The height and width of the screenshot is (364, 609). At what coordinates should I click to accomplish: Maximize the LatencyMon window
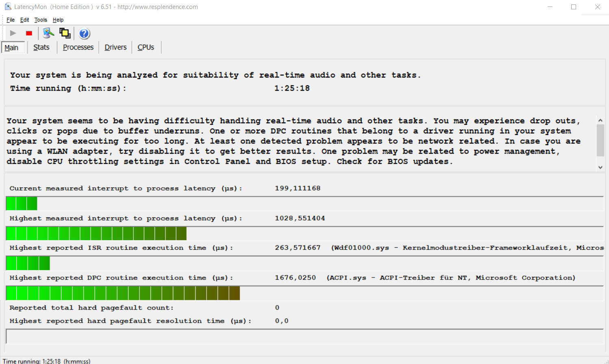(574, 7)
